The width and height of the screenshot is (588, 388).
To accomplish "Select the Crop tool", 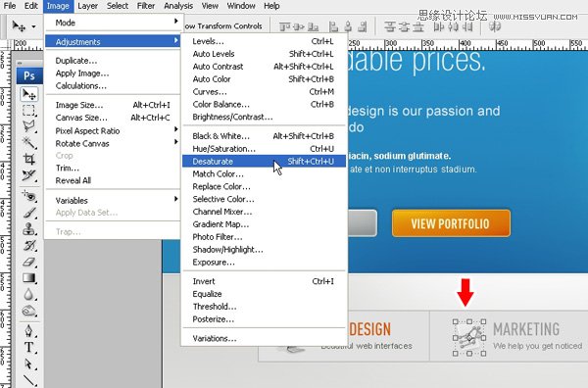I will coord(28,159).
